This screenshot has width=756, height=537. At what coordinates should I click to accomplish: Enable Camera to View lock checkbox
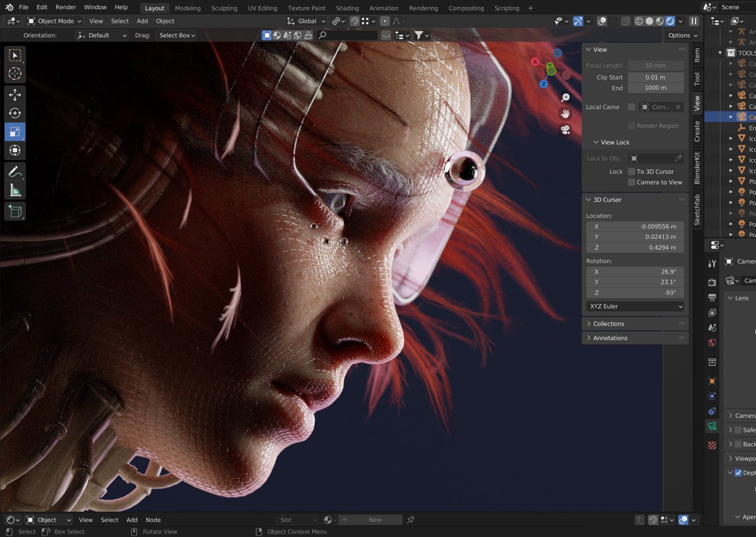click(x=631, y=182)
